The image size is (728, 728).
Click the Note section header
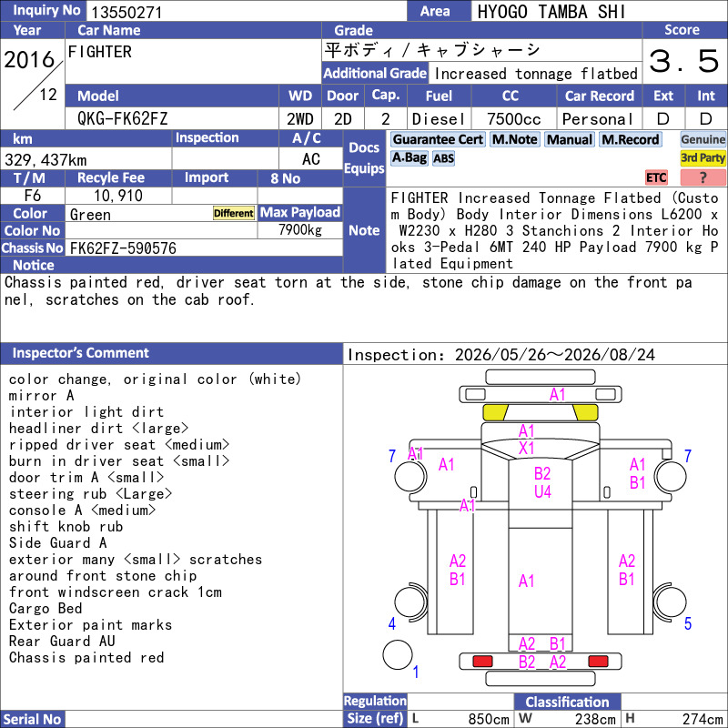click(364, 230)
